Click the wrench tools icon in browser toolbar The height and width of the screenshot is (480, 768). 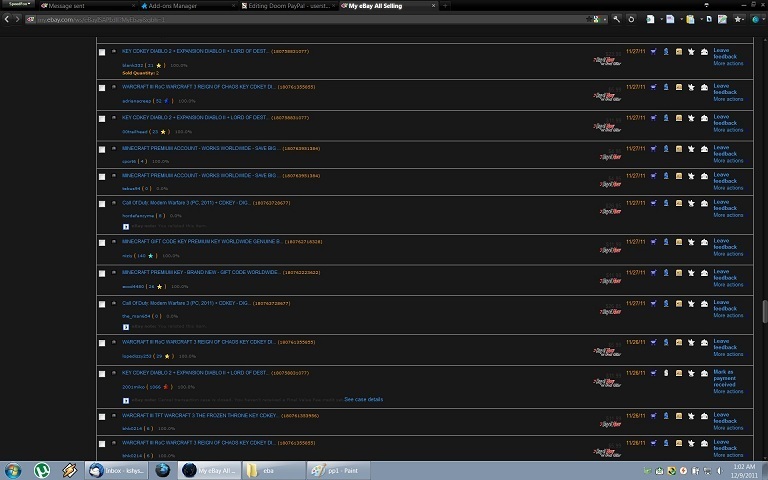(617, 19)
